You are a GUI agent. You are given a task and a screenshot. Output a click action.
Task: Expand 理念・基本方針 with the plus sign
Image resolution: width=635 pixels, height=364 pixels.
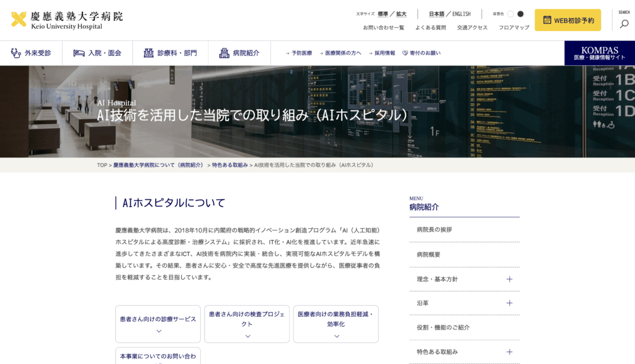point(509,279)
